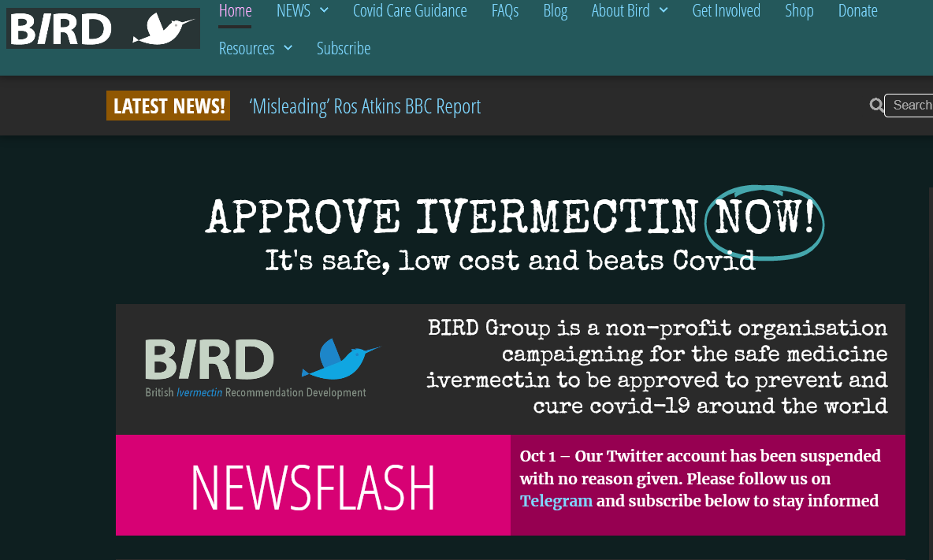Open the Blog page
933x560 pixels.
[x=556, y=11]
